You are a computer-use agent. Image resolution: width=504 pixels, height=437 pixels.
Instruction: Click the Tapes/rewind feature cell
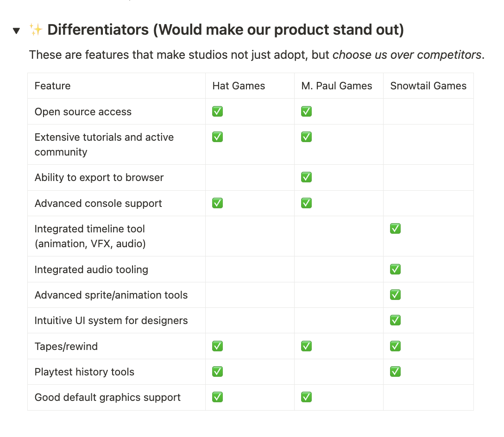[116, 346]
